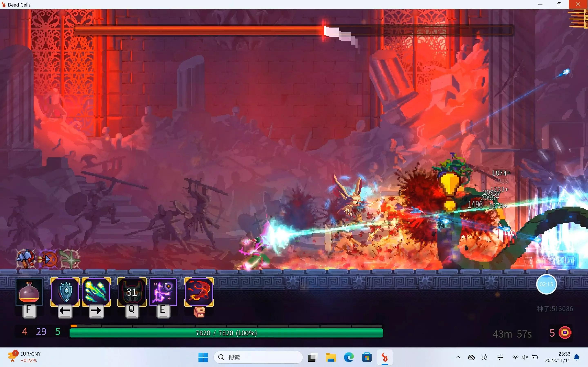
Task: Click the red serpent amulet slot
Action: (x=199, y=292)
